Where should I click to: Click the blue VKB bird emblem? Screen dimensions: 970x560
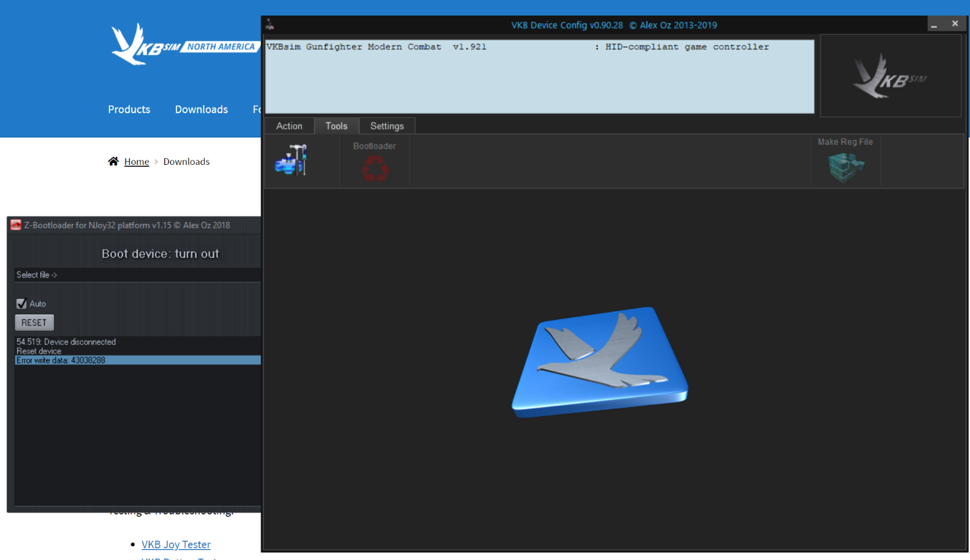click(599, 362)
